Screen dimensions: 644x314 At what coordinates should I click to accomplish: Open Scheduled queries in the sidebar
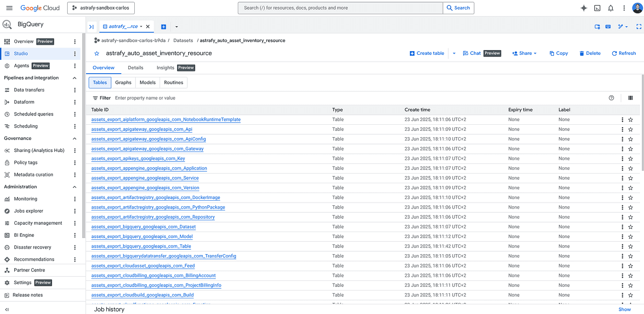pyautogui.click(x=34, y=114)
